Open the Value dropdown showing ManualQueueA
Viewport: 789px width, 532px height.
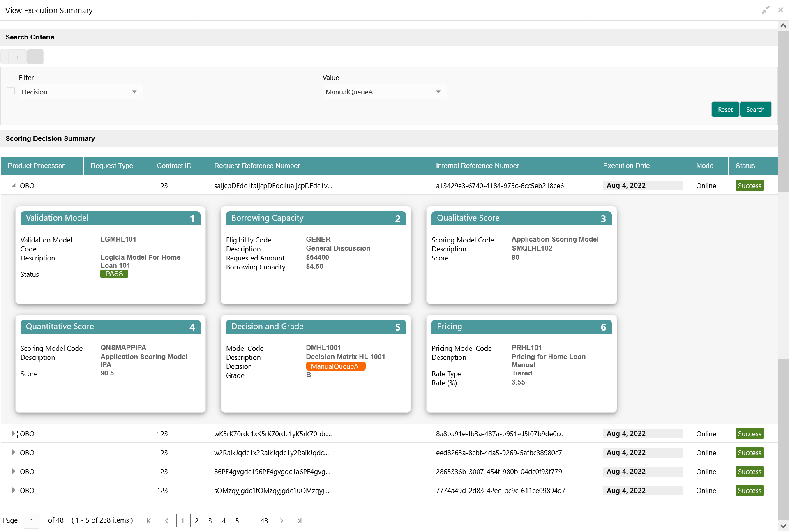click(384, 92)
